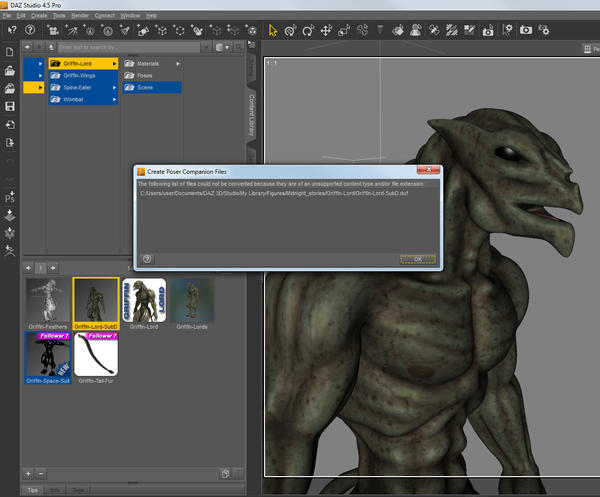Viewport: 600px width, 497px height.
Task: Select the yellow arrow selection tool
Action: (x=273, y=31)
